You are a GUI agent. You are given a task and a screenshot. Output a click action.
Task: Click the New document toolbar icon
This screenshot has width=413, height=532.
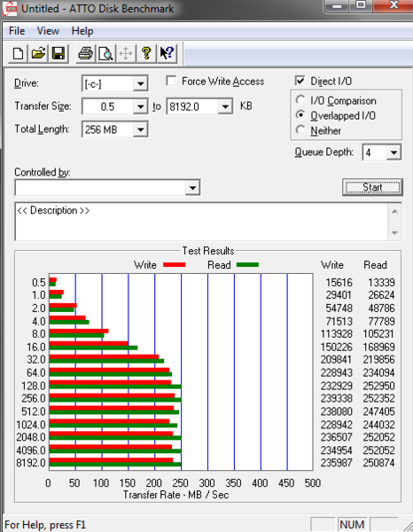pyautogui.click(x=18, y=53)
